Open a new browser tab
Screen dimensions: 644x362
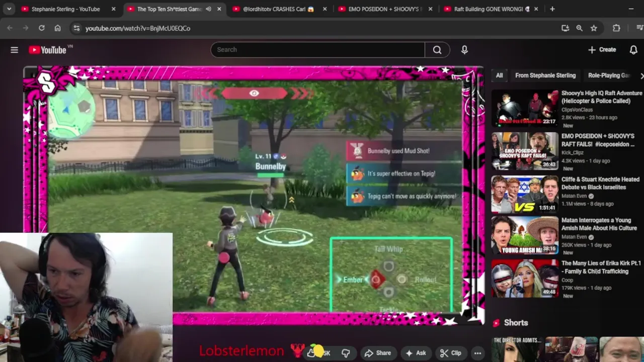(x=552, y=9)
